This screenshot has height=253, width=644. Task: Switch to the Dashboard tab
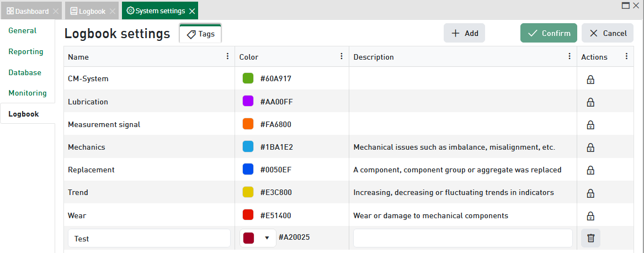click(28, 11)
